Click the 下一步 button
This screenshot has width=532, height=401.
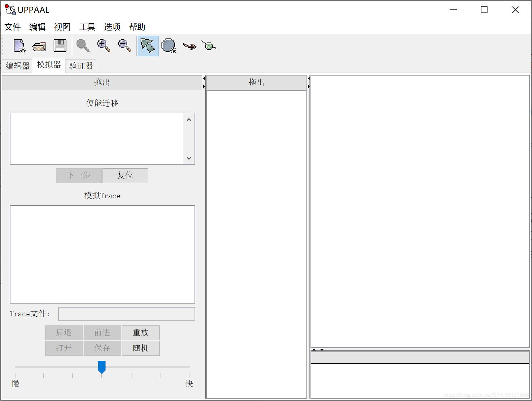pyautogui.click(x=79, y=175)
